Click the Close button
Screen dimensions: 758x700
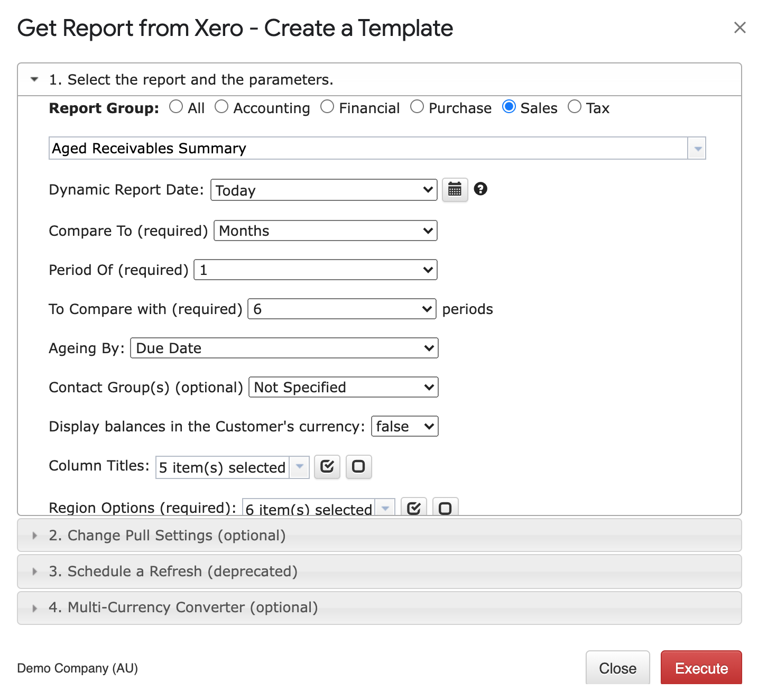617,668
